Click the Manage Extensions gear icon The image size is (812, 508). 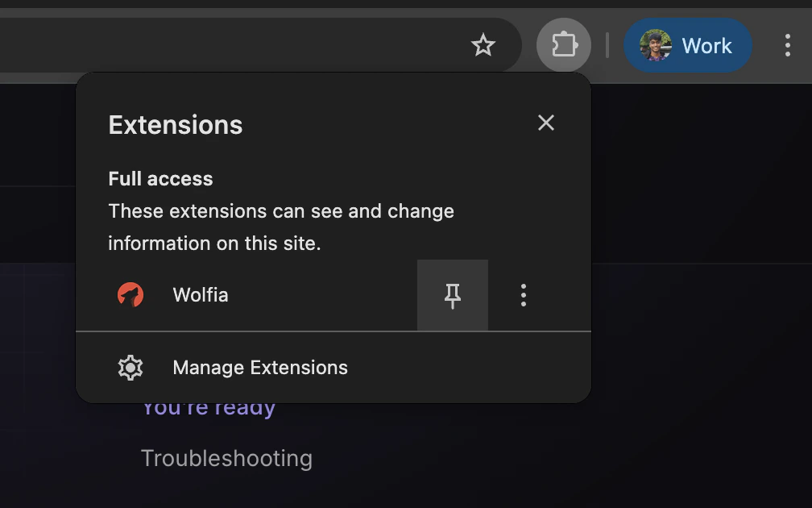pos(130,368)
